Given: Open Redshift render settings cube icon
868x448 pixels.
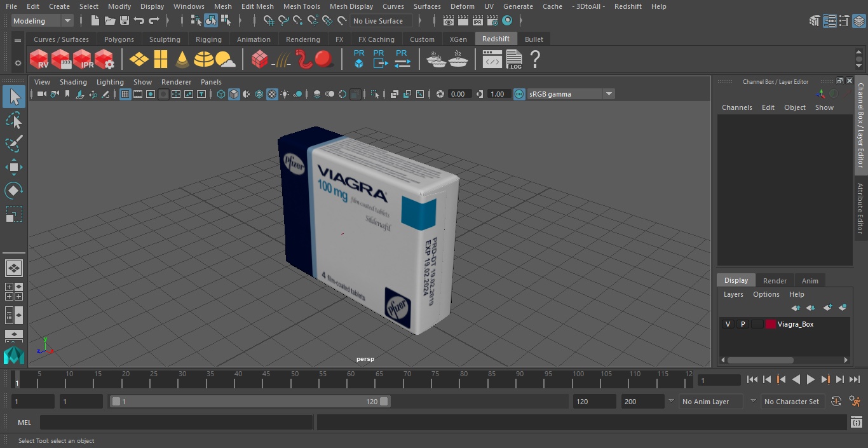Looking at the screenshot, I should (x=105, y=60).
